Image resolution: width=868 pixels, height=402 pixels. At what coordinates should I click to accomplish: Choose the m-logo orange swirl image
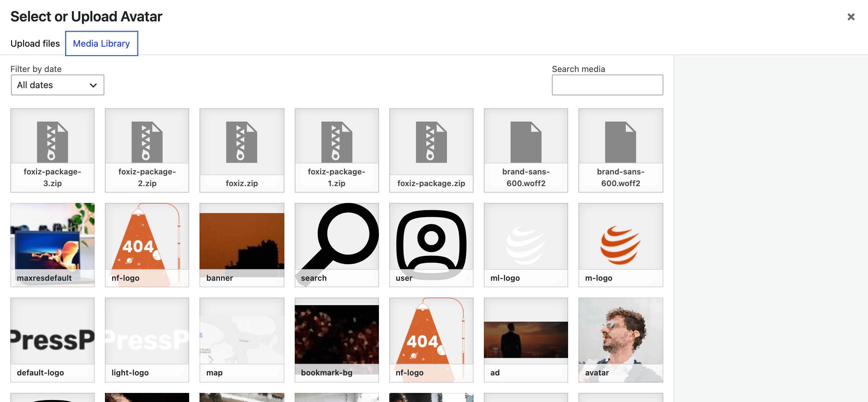click(x=620, y=245)
